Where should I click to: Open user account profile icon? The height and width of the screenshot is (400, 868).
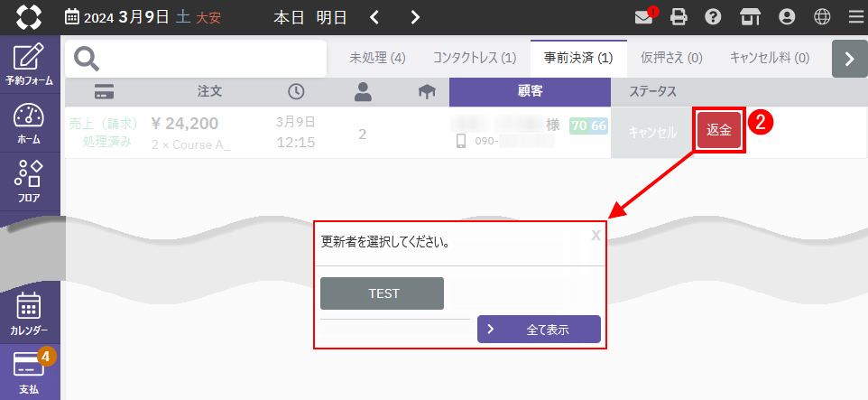point(787,16)
